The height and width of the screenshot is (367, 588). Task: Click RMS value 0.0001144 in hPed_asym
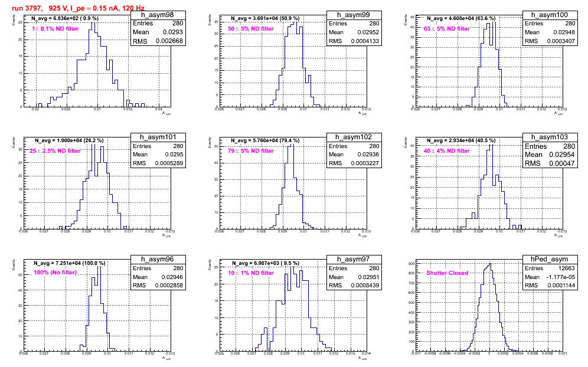[561, 286]
